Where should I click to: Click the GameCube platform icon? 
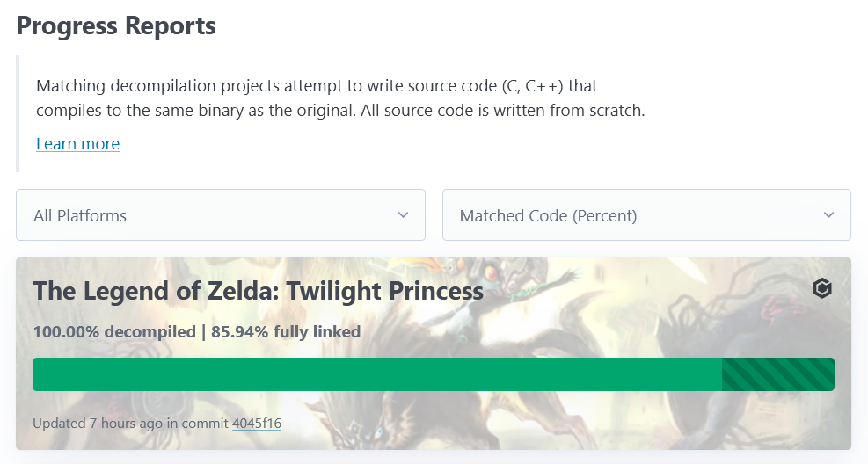coord(821,288)
